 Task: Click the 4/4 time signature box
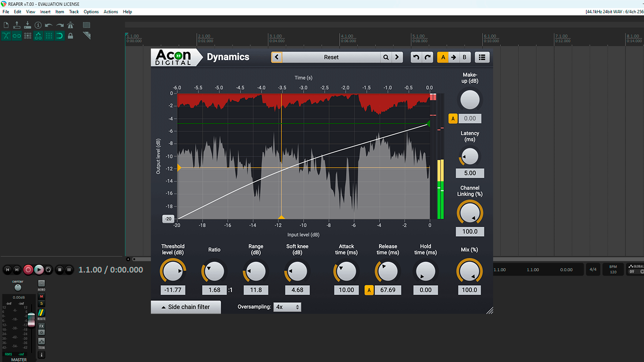593,270
